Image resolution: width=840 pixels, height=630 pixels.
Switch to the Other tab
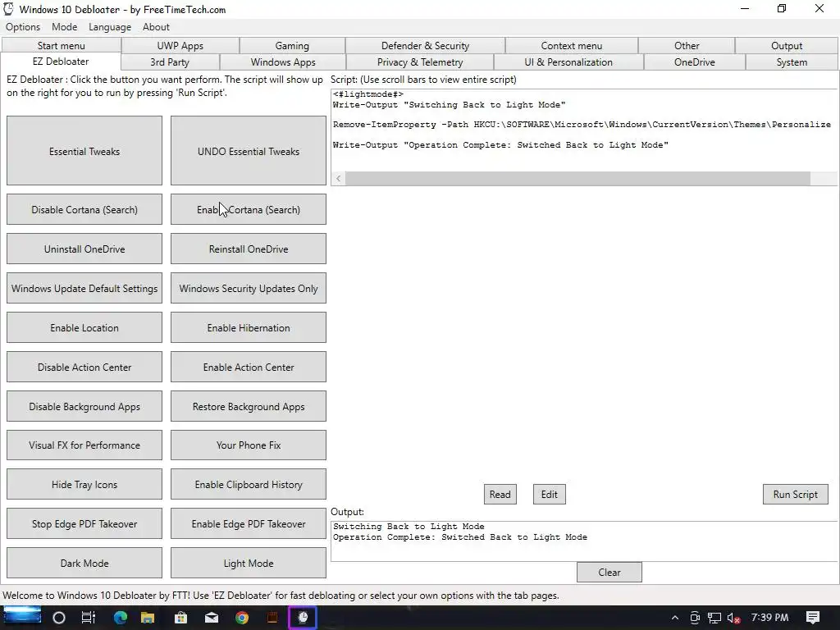[x=687, y=46]
